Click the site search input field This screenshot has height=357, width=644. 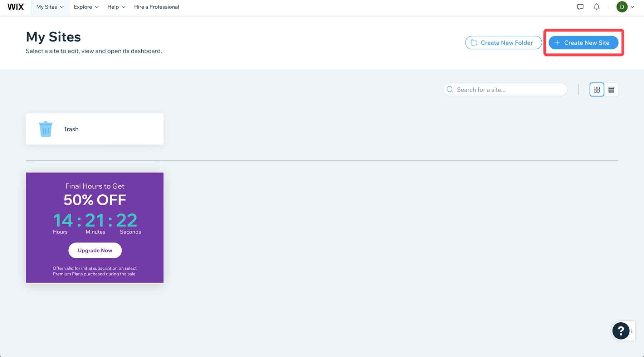pyautogui.click(x=504, y=89)
